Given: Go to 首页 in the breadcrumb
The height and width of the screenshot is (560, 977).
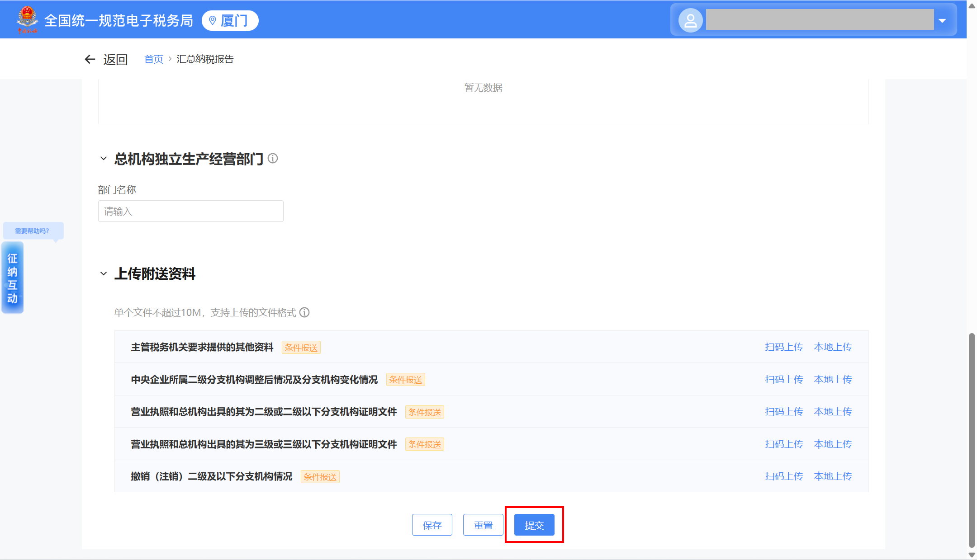Looking at the screenshot, I should pyautogui.click(x=153, y=59).
